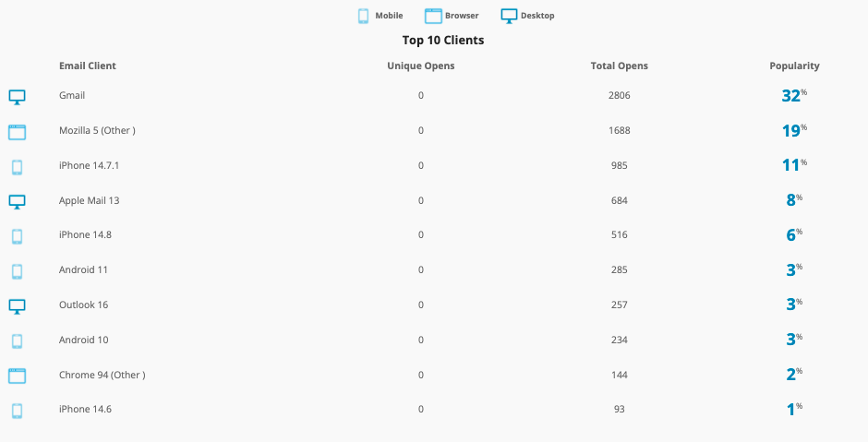Select the Android 10 client name
The image size is (868, 442).
[x=84, y=340]
